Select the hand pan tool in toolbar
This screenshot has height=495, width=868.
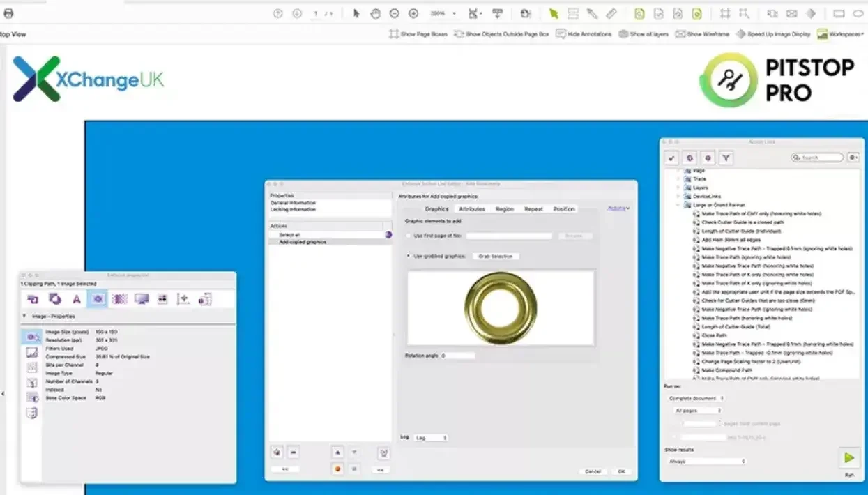click(375, 13)
